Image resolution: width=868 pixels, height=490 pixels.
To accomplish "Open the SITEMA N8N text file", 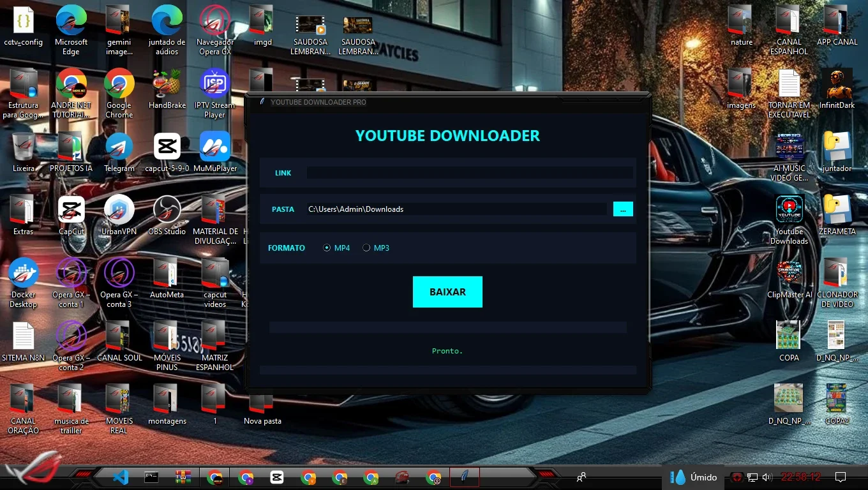I will point(24,342).
